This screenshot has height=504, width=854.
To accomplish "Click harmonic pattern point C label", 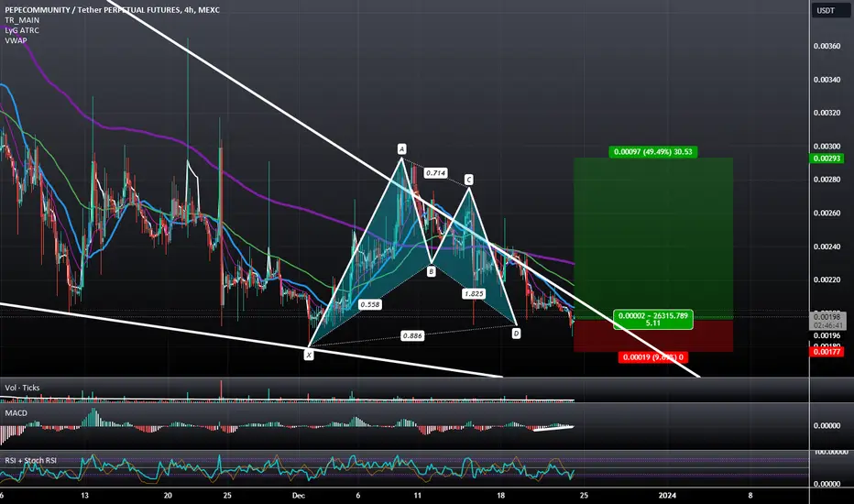I will (468, 180).
